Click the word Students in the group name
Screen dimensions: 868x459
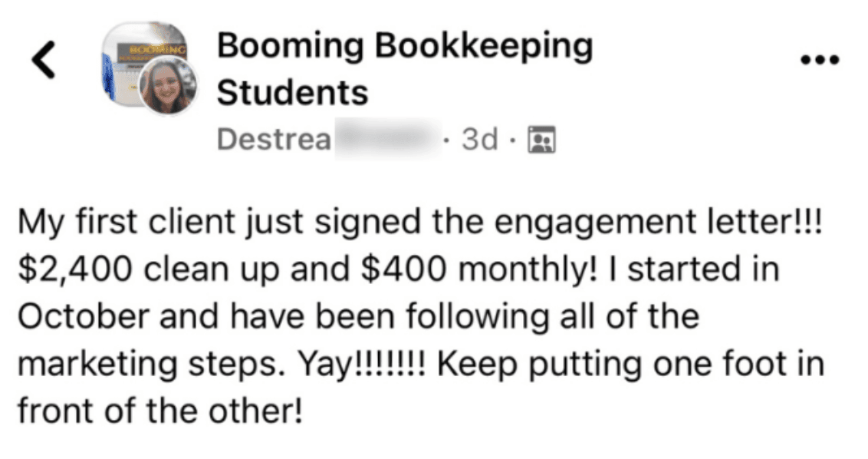292,94
